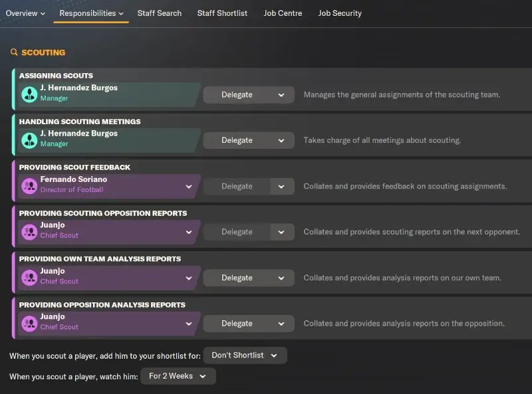Screen dimensions: 532x394
Task: Click Juanjo avatar in Own Team Analysis row
Action: tap(29, 278)
